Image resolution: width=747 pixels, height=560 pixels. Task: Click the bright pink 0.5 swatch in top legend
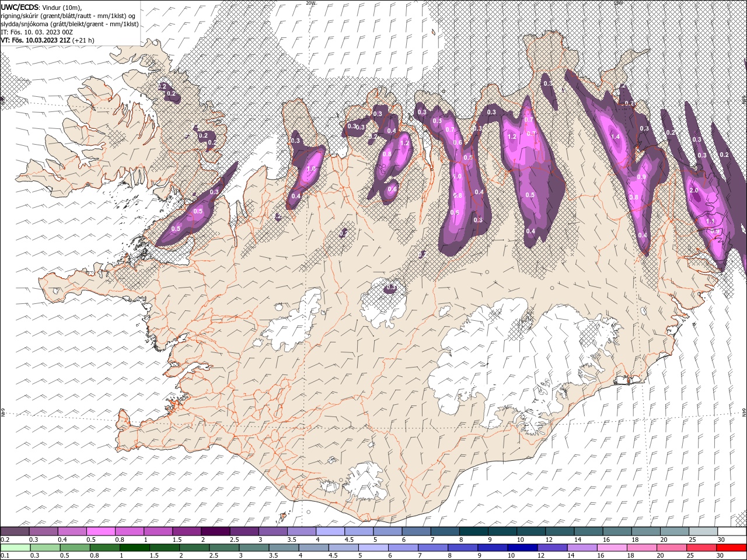[x=100, y=531]
